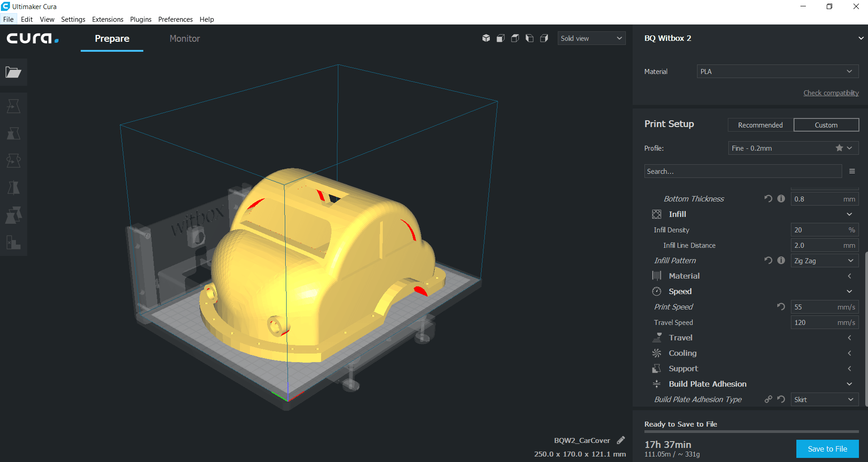
Task: Switch camera to top view cube
Action: tap(515, 38)
